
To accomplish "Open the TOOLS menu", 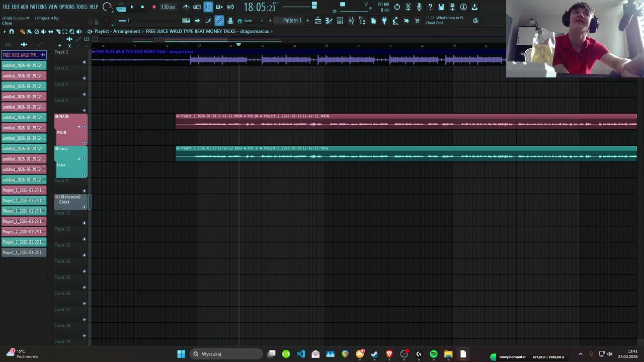I will pos(82,7).
